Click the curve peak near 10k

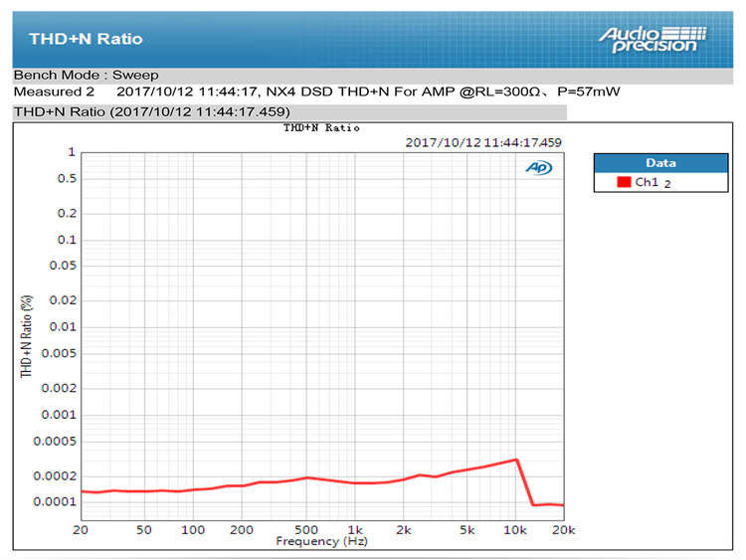point(515,460)
